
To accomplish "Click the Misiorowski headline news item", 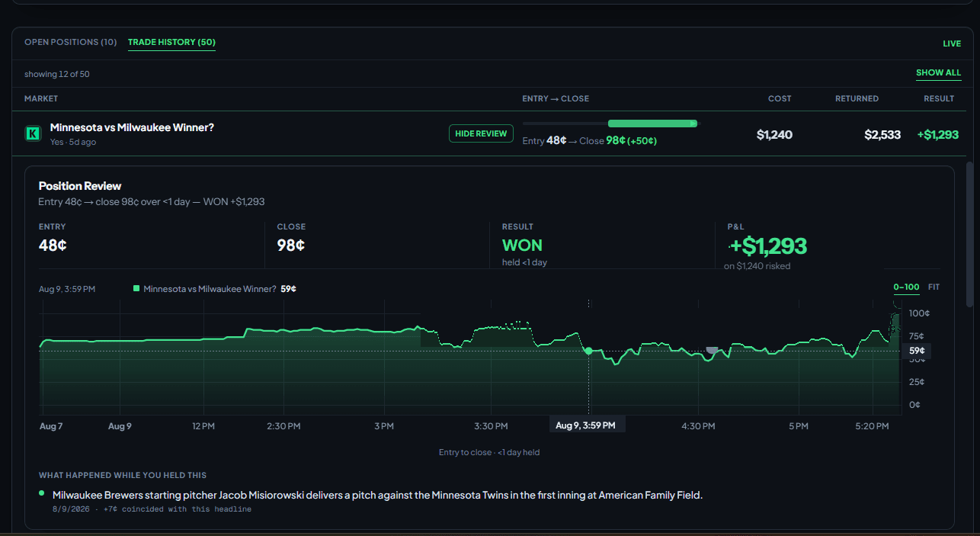I will (x=377, y=495).
